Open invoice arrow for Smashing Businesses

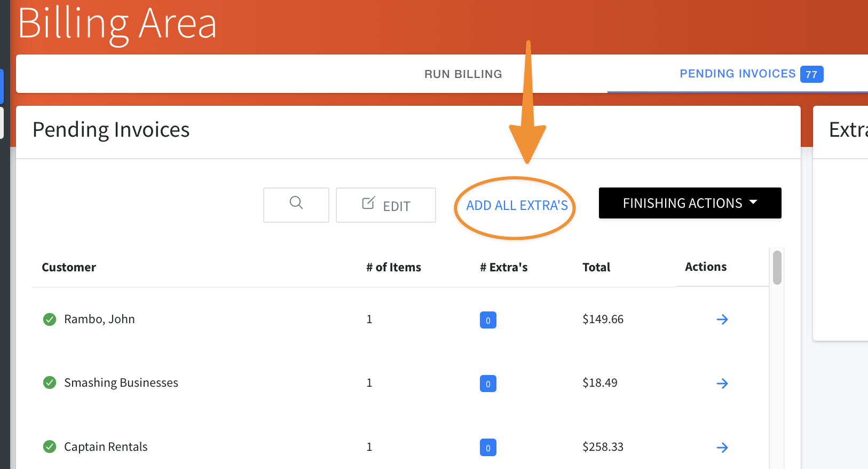(x=722, y=384)
